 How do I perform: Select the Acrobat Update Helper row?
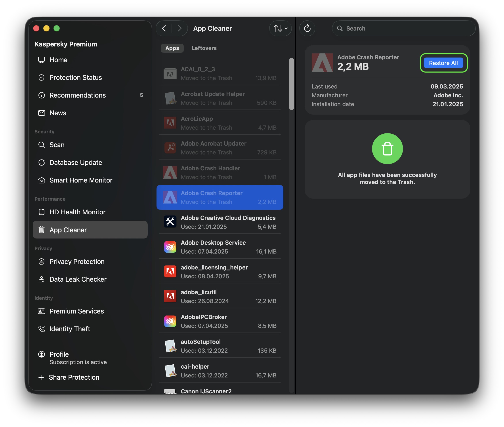(x=220, y=98)
